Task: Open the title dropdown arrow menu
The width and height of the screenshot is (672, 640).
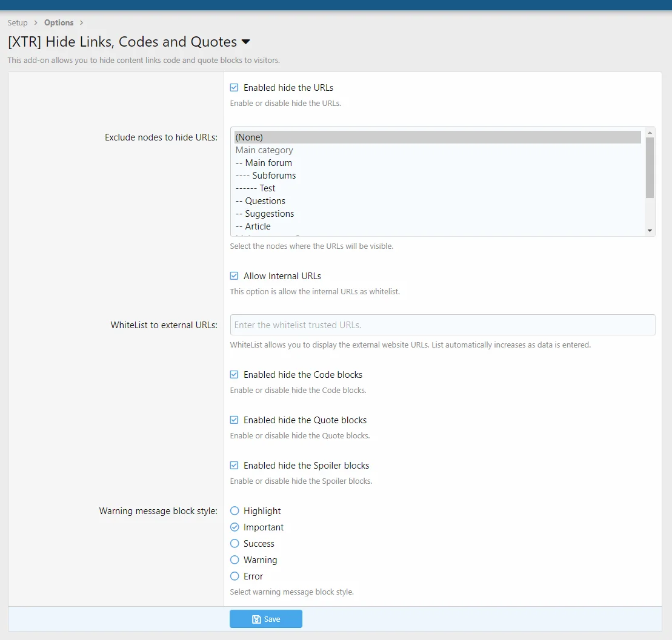Action: (245, 42)
